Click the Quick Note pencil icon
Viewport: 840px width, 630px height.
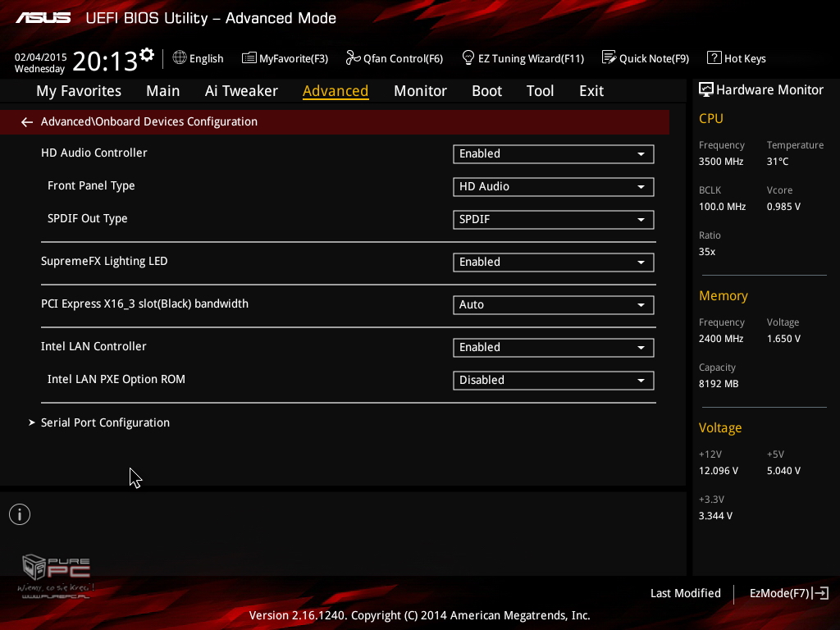[x=609, y=57]
